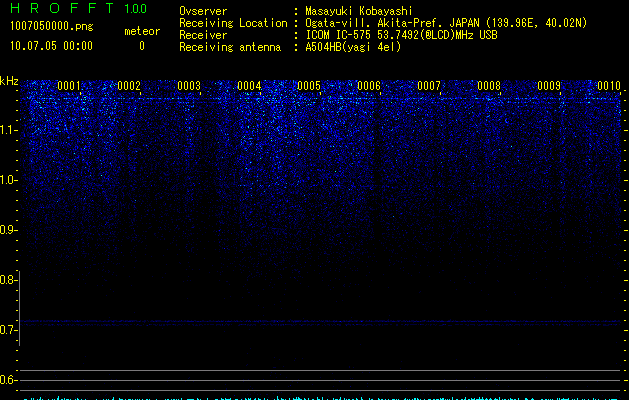Click time marker 0004
The image size is (629, 400).
(249, 85)
